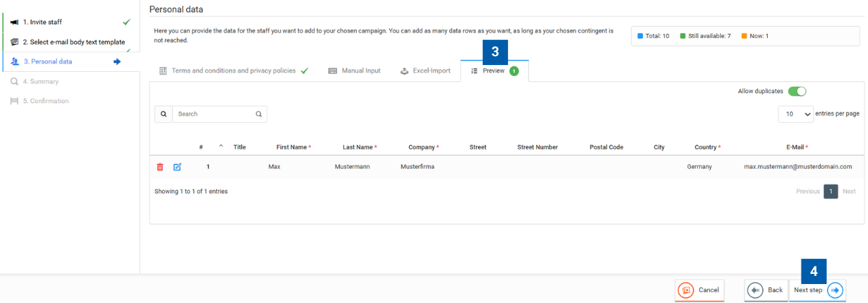Sort by Street column header

[x=478, y=147]
